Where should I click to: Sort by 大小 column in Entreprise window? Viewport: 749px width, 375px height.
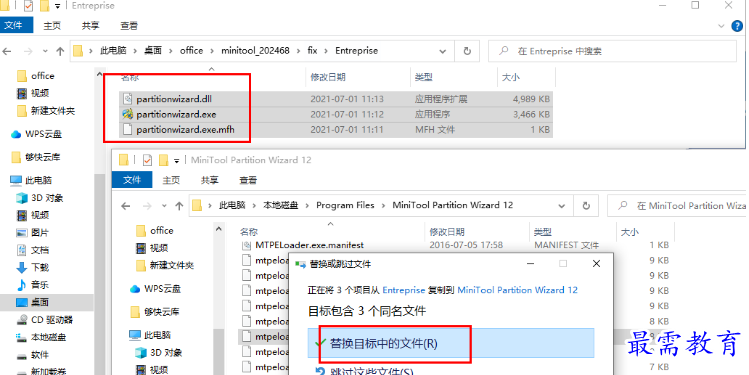[511, 77]
